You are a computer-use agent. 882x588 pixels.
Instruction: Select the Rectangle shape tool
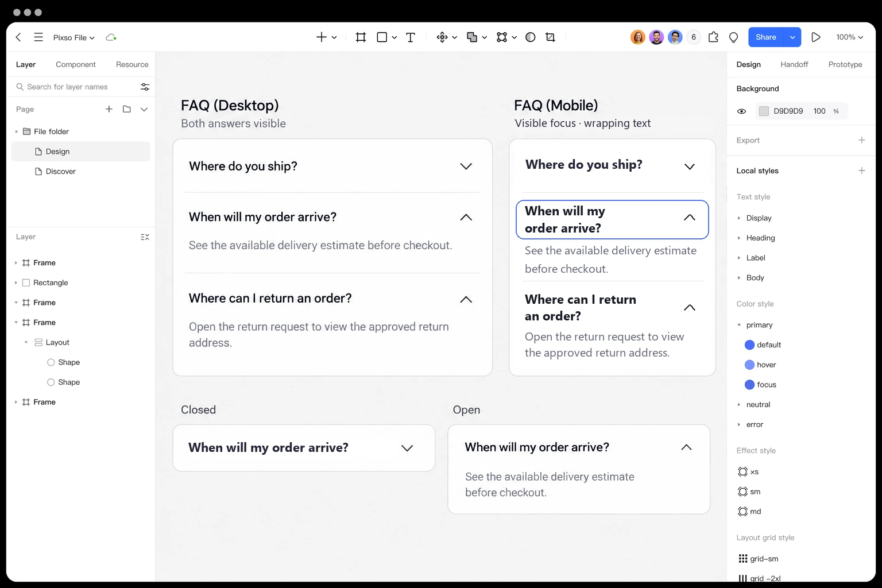[x=382, y=37]
